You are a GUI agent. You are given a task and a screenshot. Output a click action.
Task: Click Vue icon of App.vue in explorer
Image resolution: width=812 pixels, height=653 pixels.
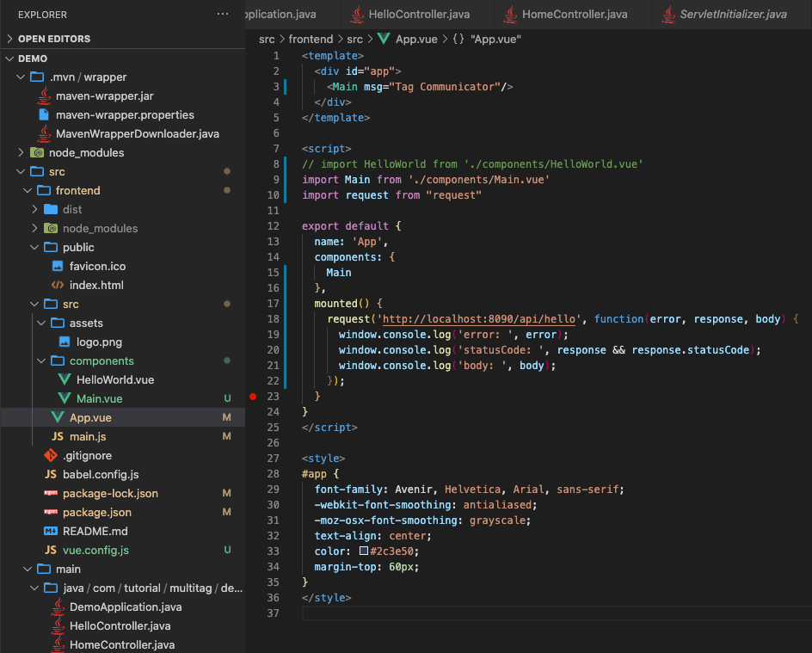(x=58, y=417)
